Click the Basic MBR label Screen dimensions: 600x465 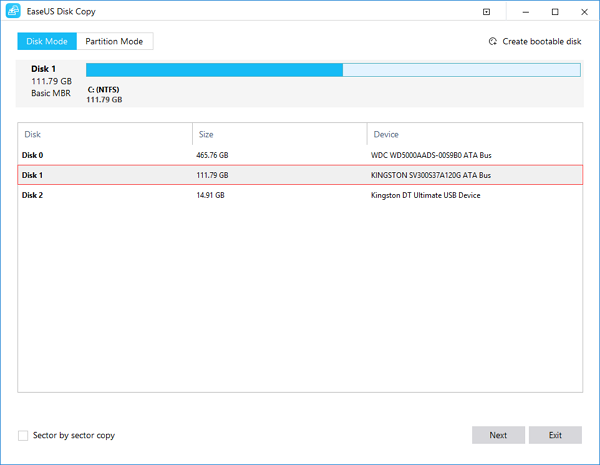click(51, 93)
